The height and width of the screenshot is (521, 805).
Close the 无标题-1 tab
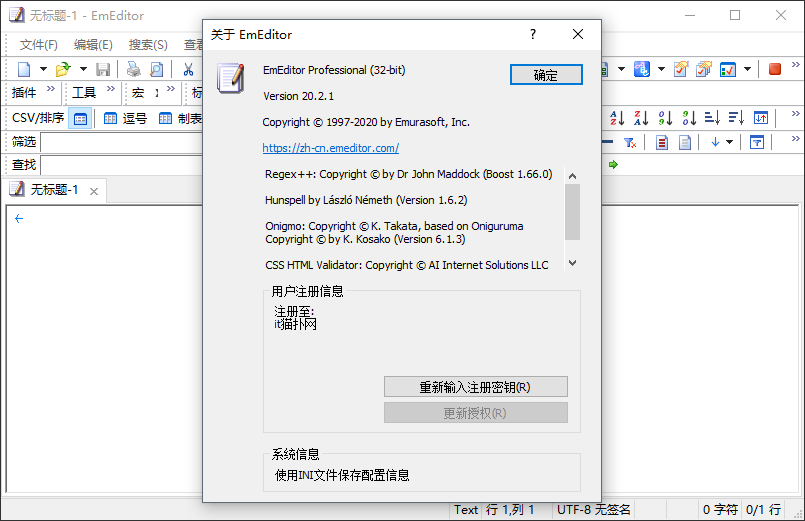(94, 191)
